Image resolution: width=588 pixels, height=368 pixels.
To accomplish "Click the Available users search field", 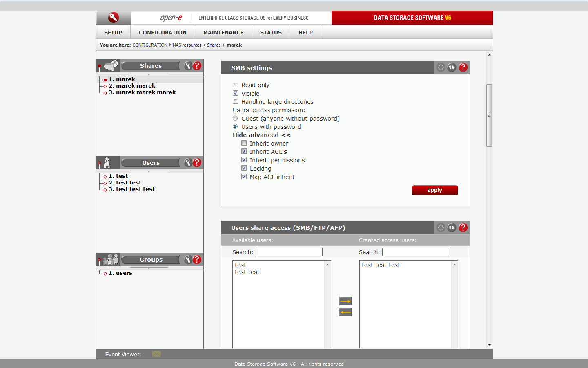I will [289, 252].
